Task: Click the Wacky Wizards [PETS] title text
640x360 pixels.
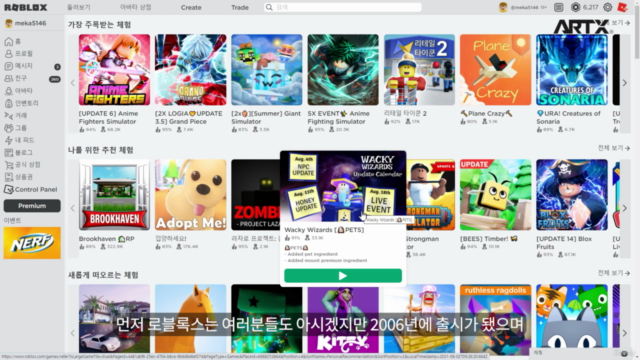Action: [324, 230]
